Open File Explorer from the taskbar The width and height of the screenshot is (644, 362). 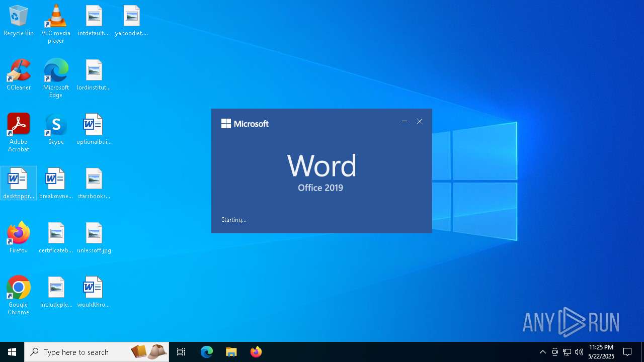(231, 352)
